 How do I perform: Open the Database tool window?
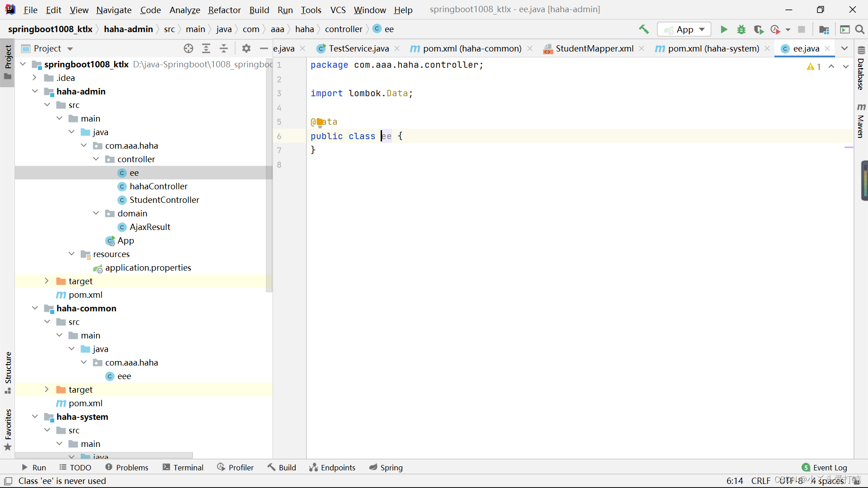click(x=861, y=68)
